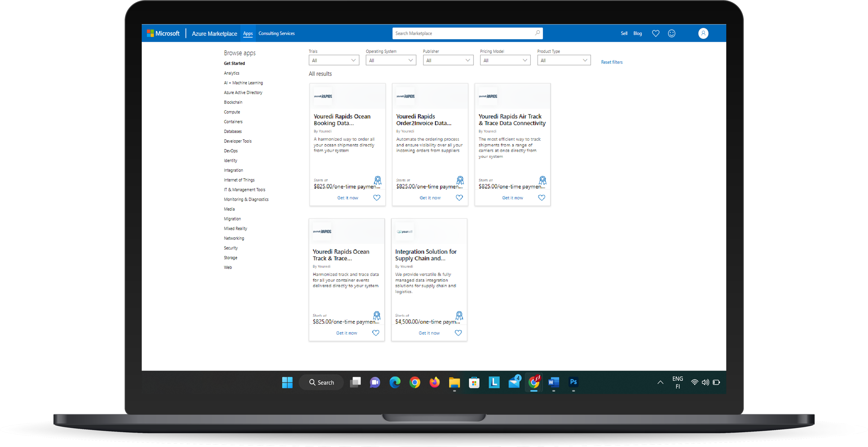Image resolution: width=868 pixels, height=447 pixels.
Task: Favorite the Integration Solution for Supply Chain card
Action: (x=458, y=333)
